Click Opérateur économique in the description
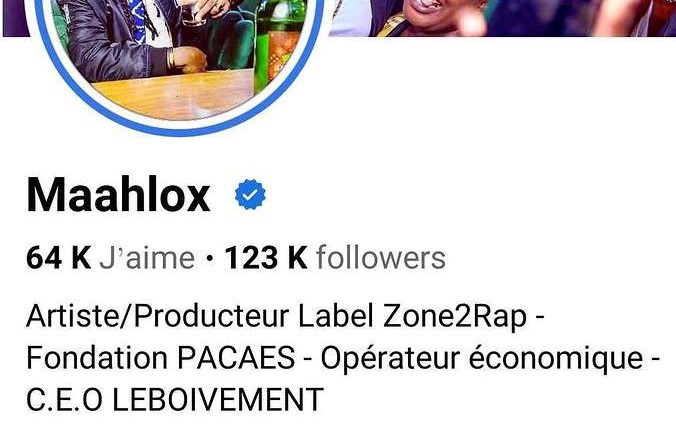This screenshot has height=439, width=676. pos(482,358)
